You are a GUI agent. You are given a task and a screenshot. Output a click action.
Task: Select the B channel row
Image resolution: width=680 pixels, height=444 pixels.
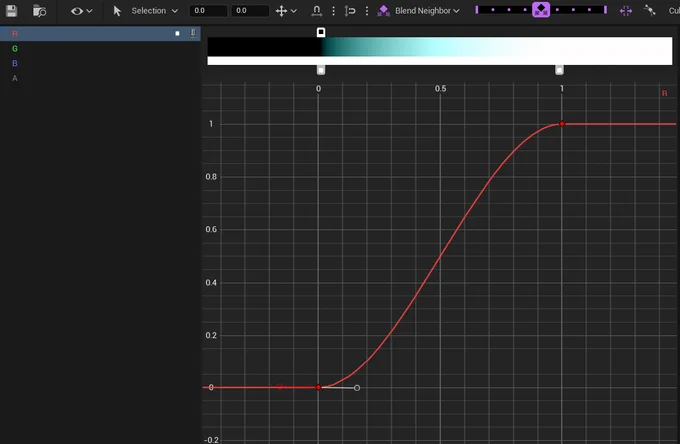click(100, 63)
